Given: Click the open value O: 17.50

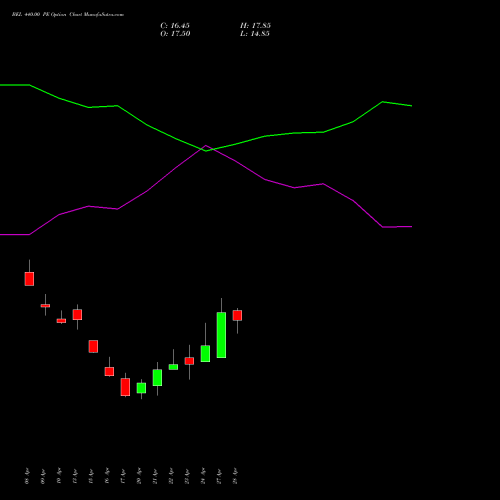Looking at the screenshot, I should (x=175, y=34).
